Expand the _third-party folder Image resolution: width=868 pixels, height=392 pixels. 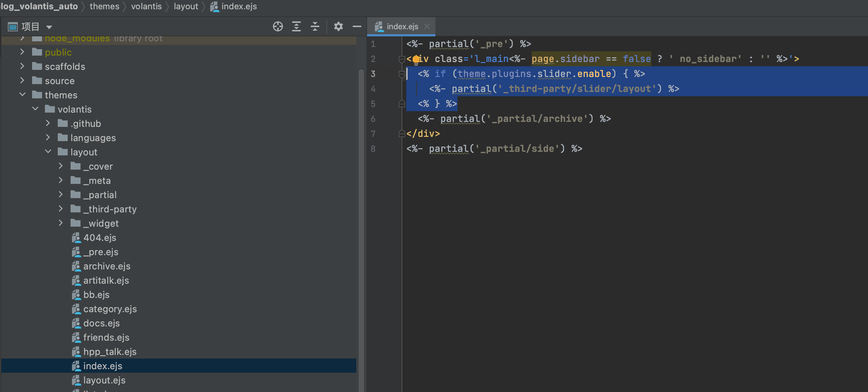(61, 208)
